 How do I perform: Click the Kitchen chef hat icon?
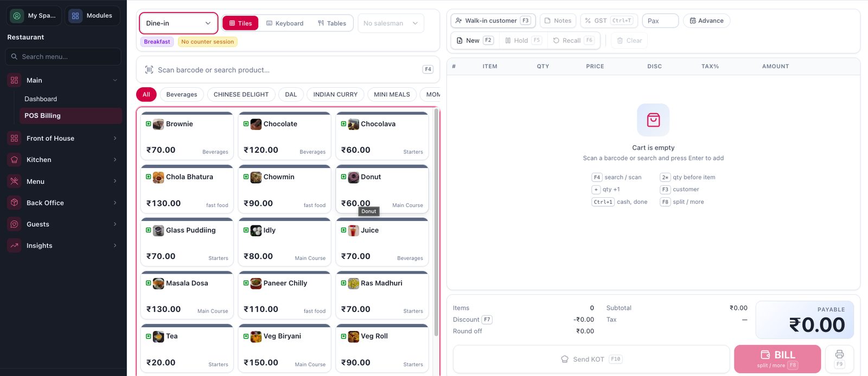(15, 160)
